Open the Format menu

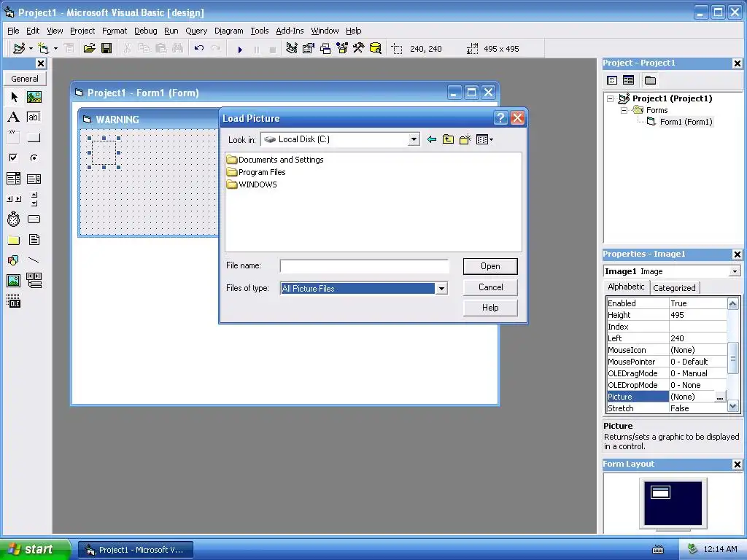(115, 31)
